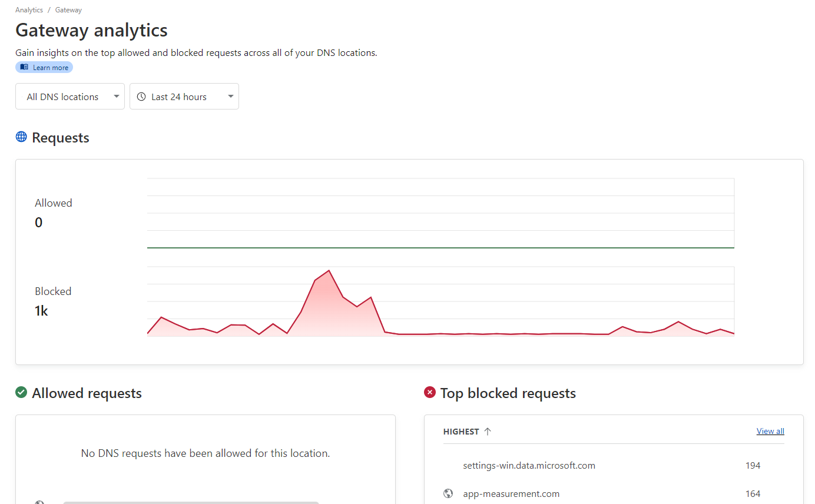Click the book icon in Learn more
Screen dimensions: 815x504
tap(24, 67)
